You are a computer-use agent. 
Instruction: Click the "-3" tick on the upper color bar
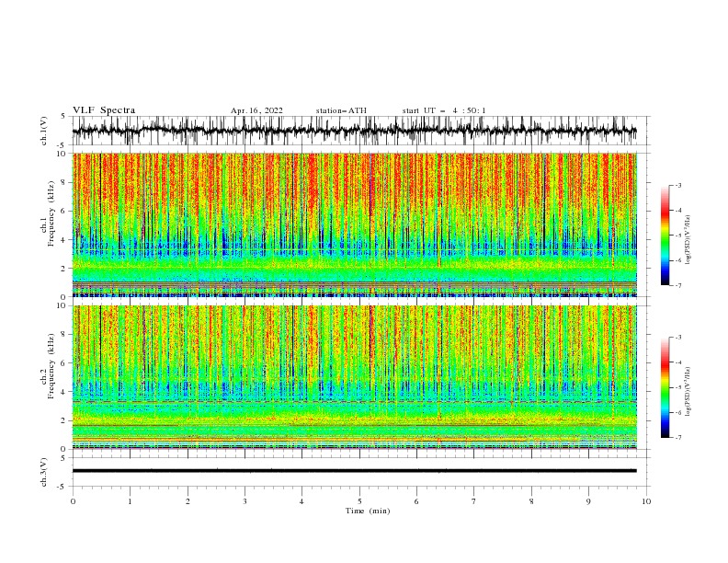tap(678, 185)
